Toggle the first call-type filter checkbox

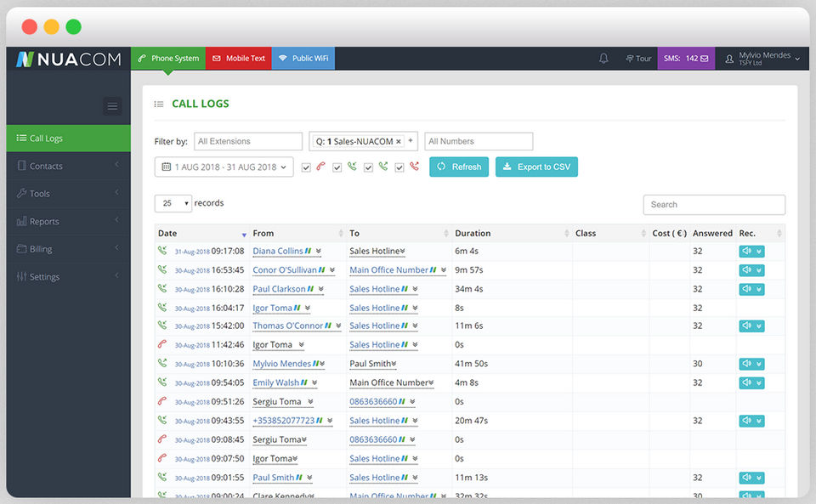point(306,167)
